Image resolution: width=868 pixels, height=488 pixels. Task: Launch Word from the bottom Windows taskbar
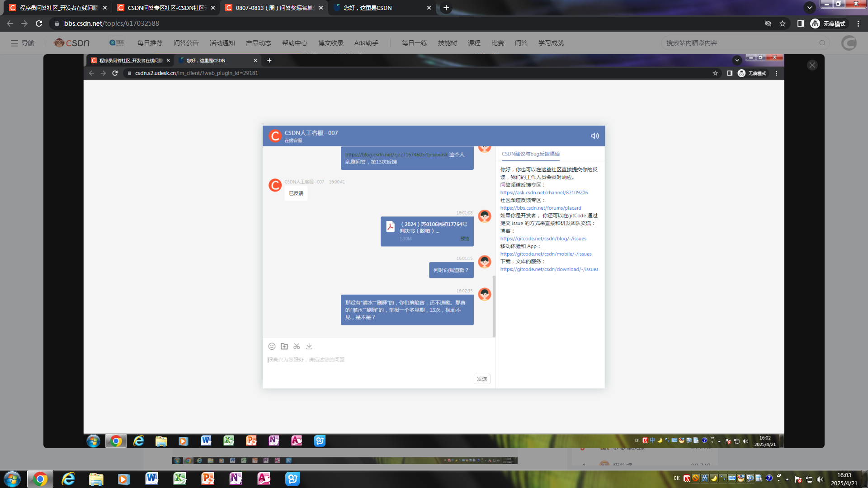click(151, 479)
